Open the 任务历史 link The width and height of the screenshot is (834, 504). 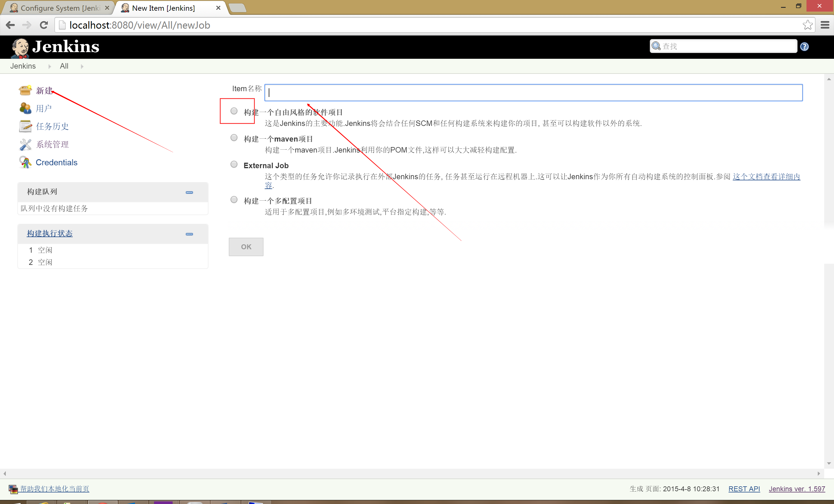pos(52,127)
